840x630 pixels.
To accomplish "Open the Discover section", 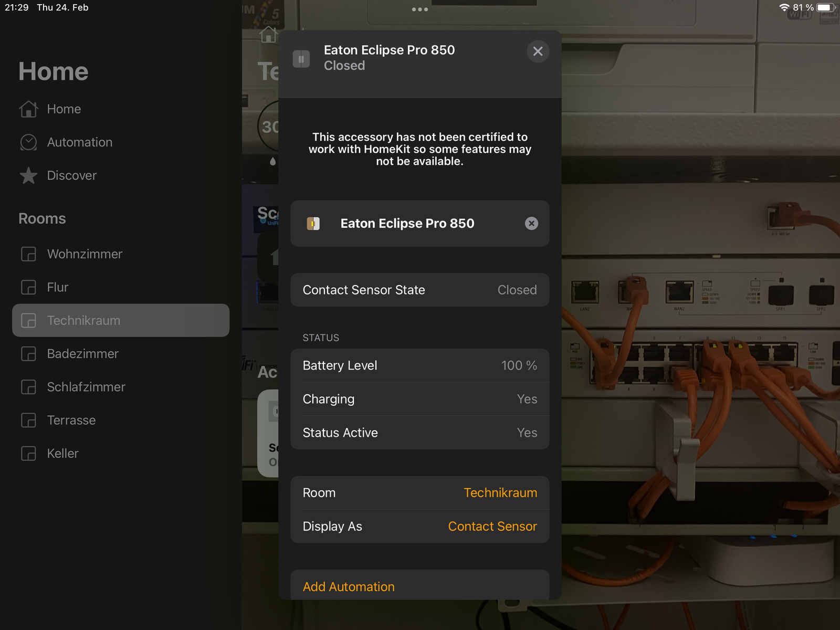I will 71,175.
